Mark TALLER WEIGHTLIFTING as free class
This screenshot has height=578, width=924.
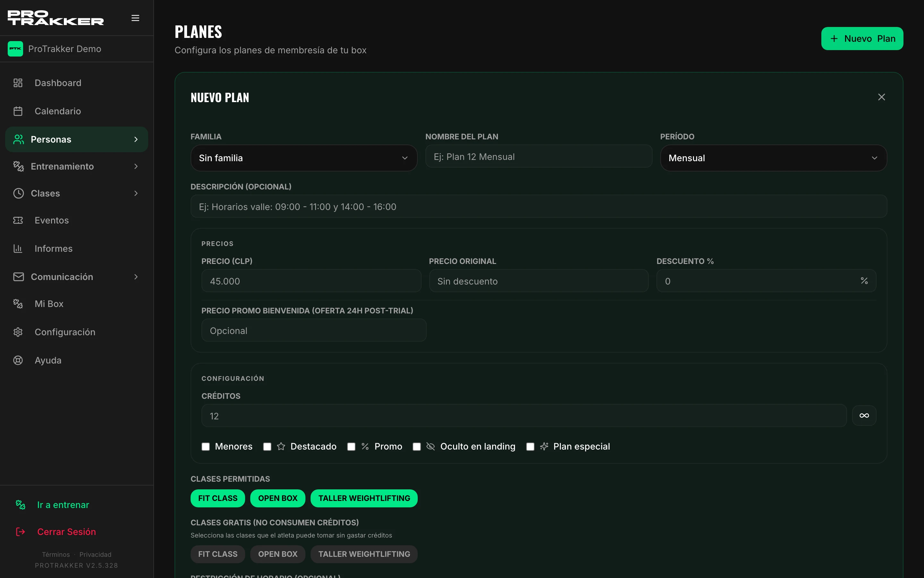(x=364, y=554)
